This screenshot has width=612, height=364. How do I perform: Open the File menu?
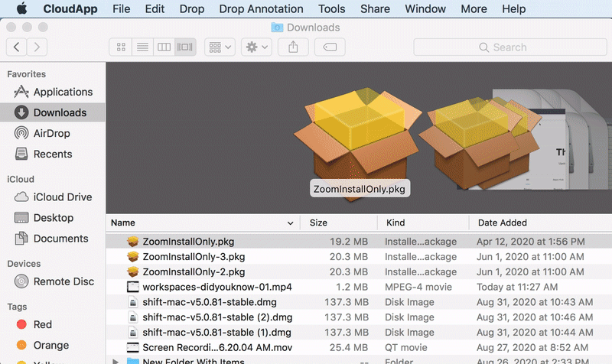pyautogui.click(x=121, y=8)
